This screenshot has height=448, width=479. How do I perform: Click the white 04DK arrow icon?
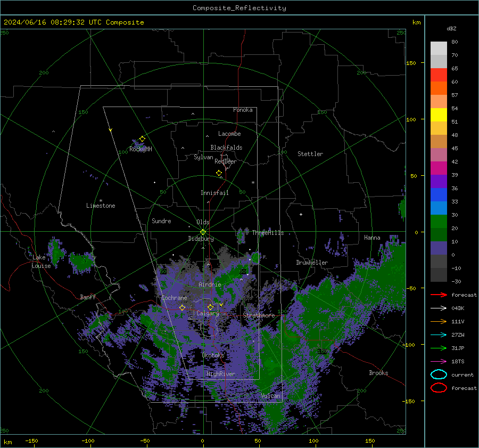pos(439,308)
